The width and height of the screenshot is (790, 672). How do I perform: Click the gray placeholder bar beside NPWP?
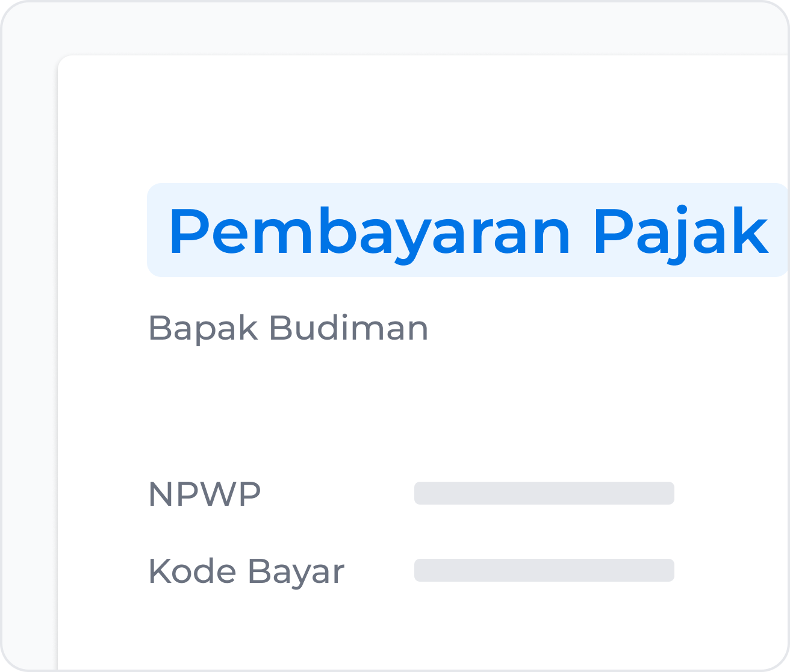tap(544, 493)
